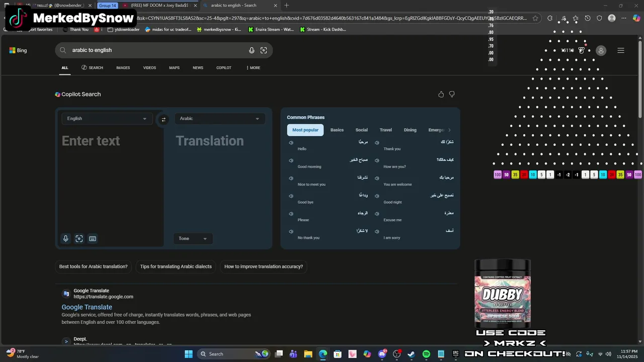The image size is (644, 362).
Task: Give thumbs down to Copilot Search
Action: [452, 95]
